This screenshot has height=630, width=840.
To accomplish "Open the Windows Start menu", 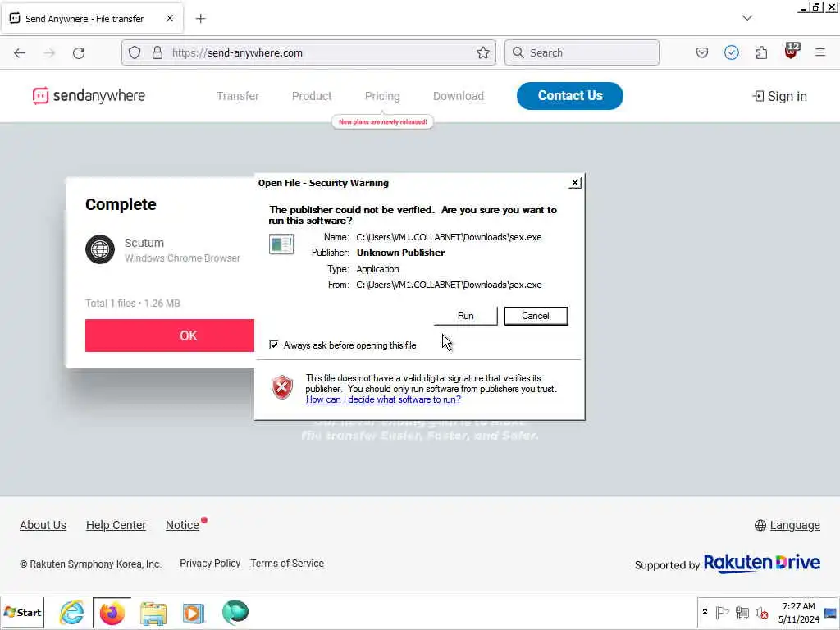I will click(22, 612).
